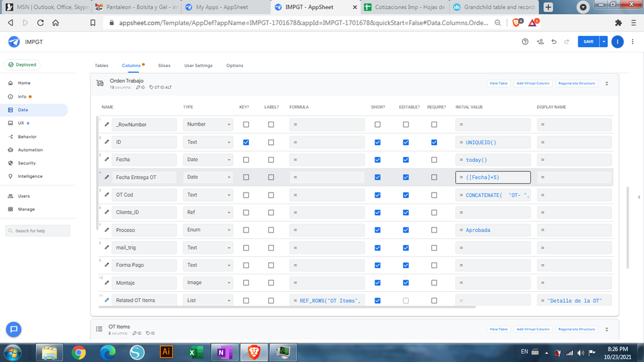
Task: Expand the OT Items table section
Action: [x=607, y=329]
